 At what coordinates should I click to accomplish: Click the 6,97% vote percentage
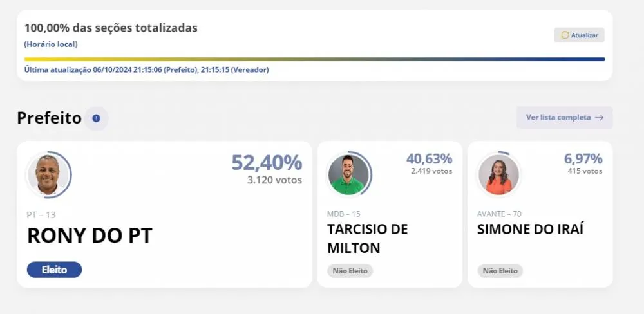click(583, 158)
